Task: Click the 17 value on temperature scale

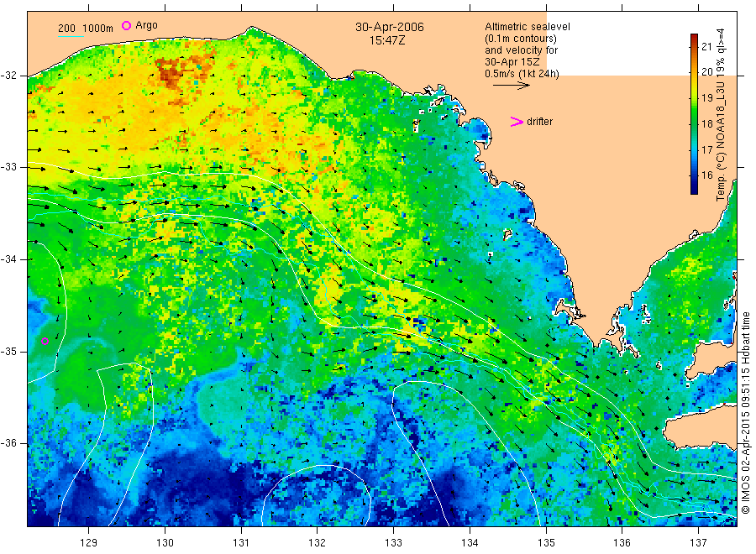Action: (x=706, y=149)
